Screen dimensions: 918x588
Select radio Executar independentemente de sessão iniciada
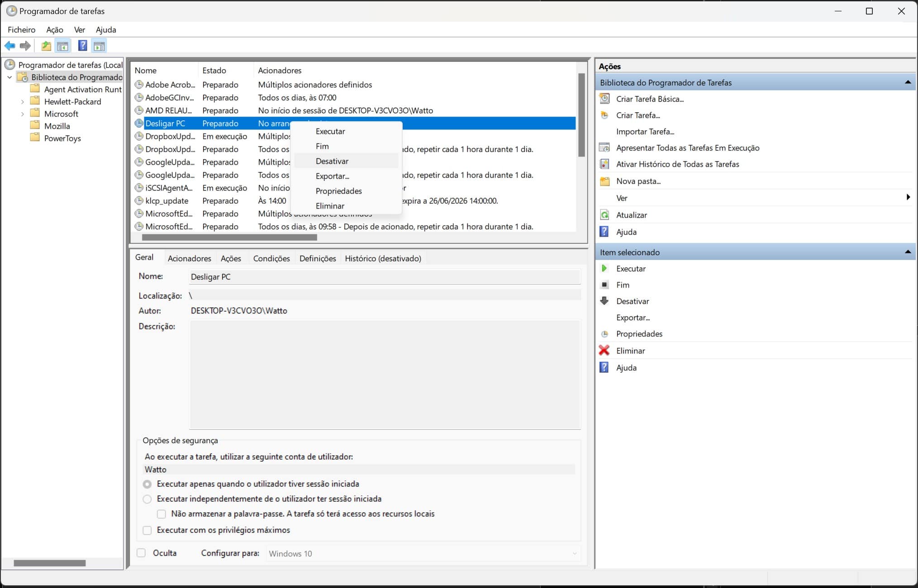click(147, 499)
